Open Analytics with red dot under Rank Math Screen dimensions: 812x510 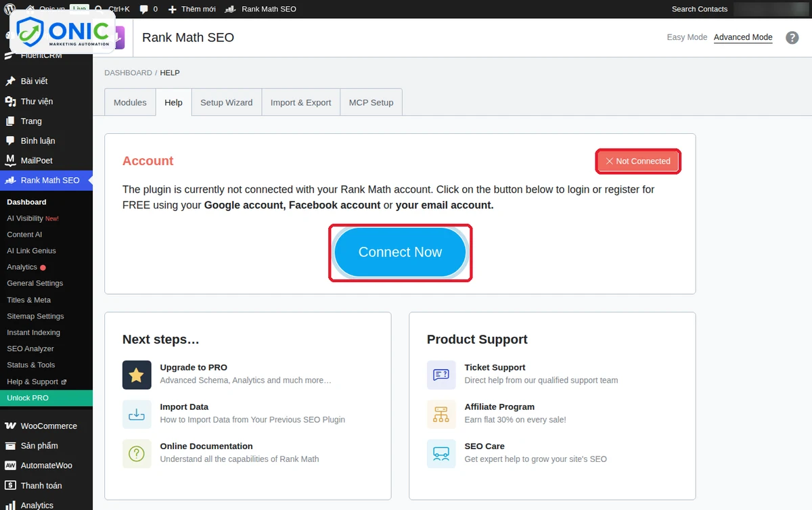[x=26, y=267]
